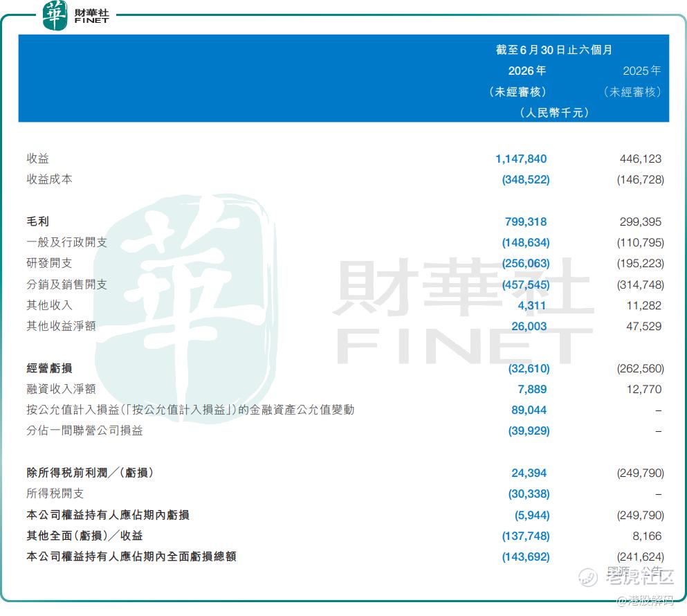Viewport: 687px width, 616px height.
Task: Select finance income value 12,770
Action: click(643, 390)
